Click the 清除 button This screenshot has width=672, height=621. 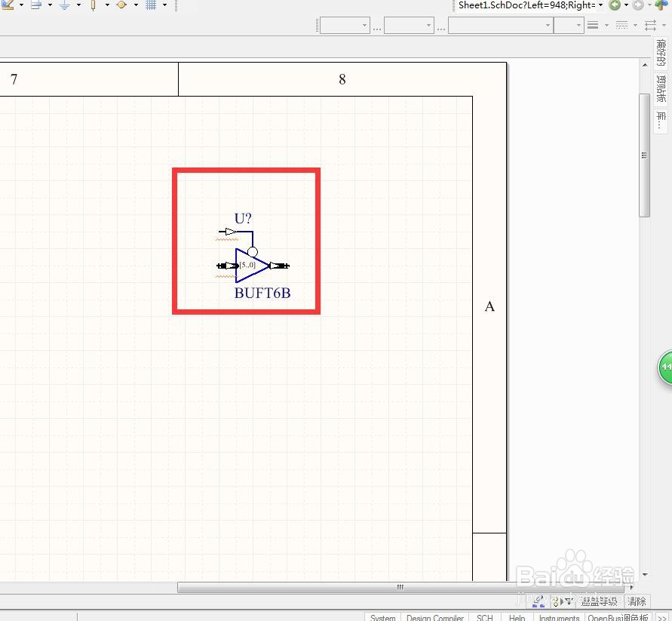pos(637,601)
